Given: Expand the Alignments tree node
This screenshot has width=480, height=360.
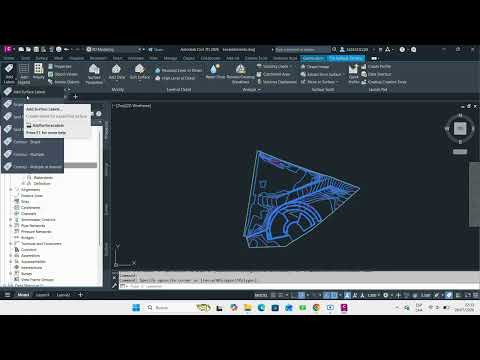Looking at the screenshot, I should point(11,190).
